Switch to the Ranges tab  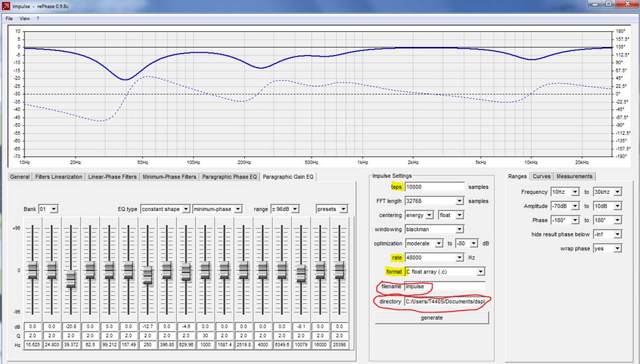coord(517,176)
